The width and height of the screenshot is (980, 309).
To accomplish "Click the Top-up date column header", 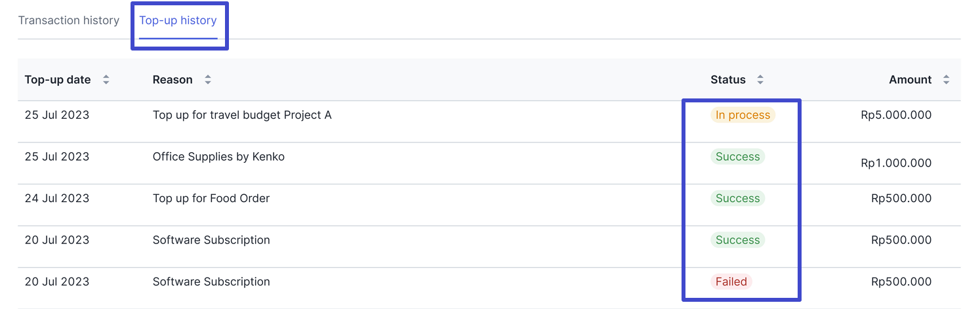I will [58, 79].
